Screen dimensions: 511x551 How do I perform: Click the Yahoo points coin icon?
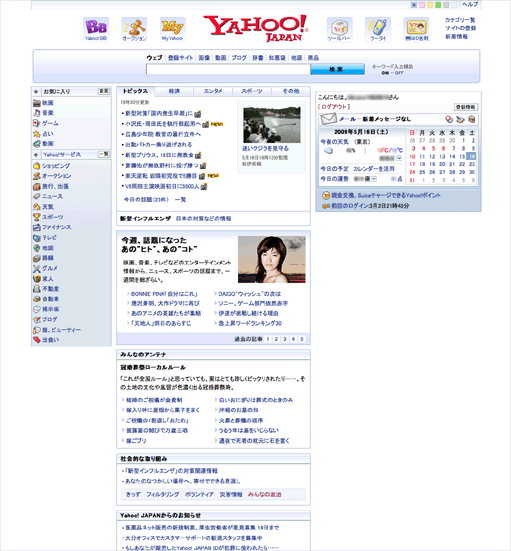(x=326, y=195)
